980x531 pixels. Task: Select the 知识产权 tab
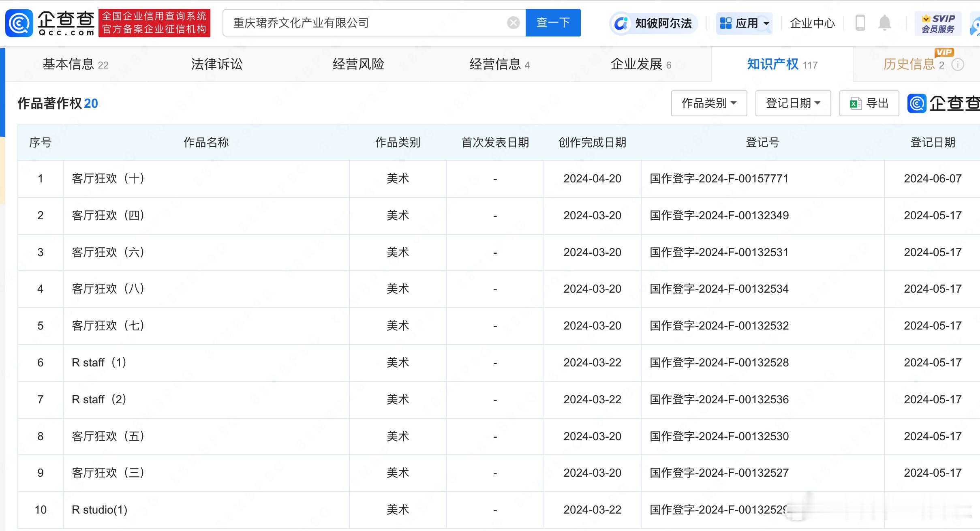782,64
